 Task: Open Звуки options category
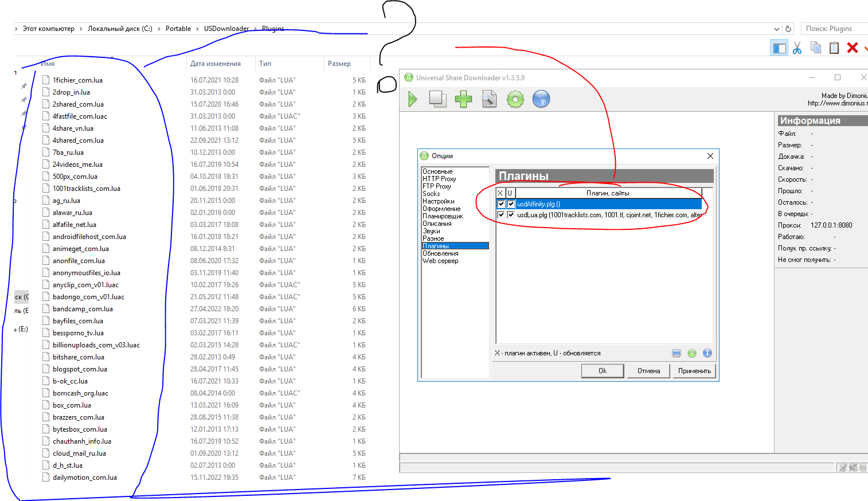(431, 231)
